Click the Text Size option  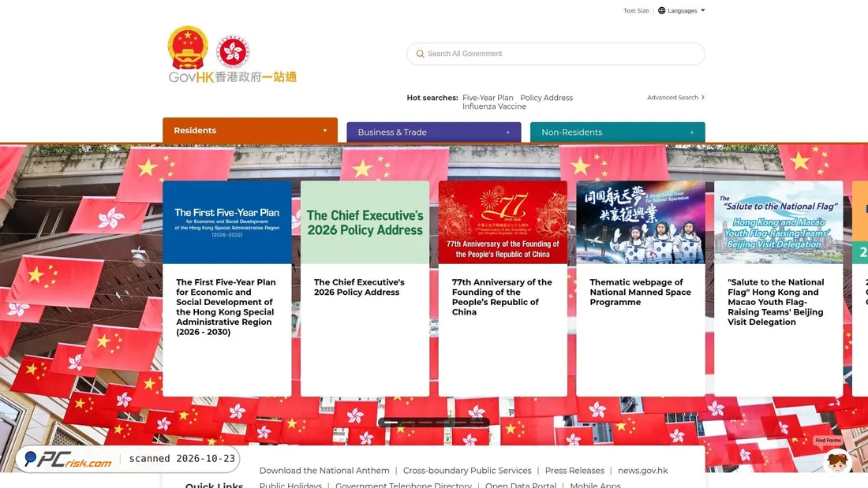tap(636, 10)
